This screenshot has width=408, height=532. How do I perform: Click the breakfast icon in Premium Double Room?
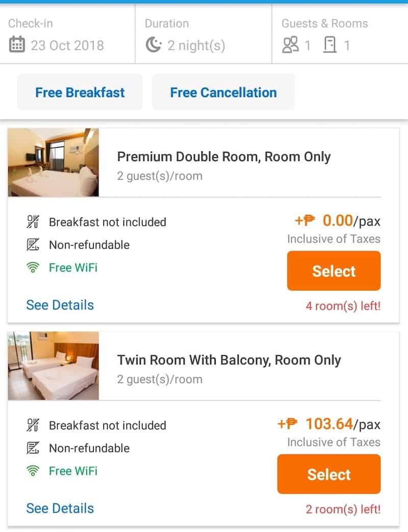pyautogui.click(x=33, y=222)
